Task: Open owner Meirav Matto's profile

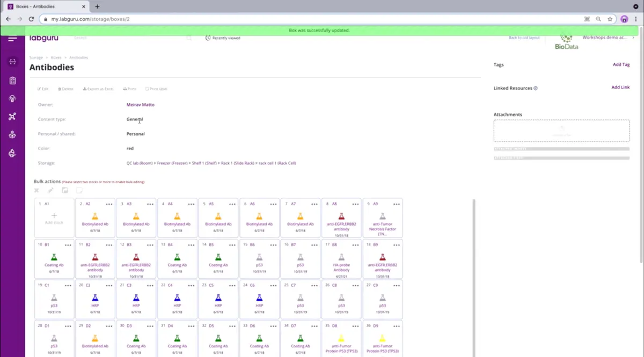Action: pos(140,105)
